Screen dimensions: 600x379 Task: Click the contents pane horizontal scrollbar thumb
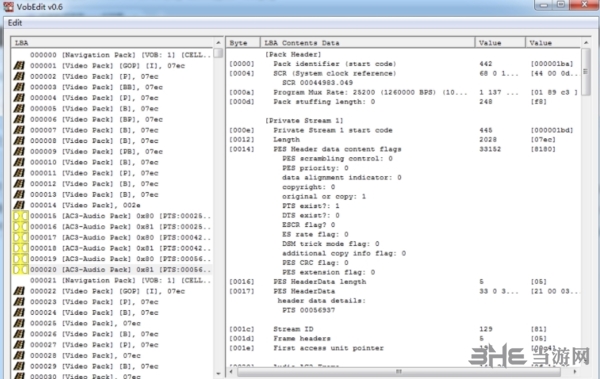coord(399,372)
